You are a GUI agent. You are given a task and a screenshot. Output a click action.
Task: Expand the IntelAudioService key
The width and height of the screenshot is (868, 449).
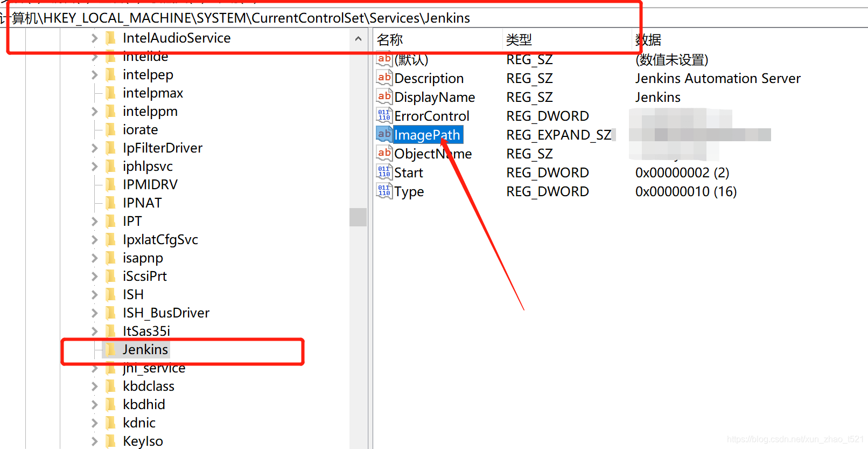coord(95,38)
